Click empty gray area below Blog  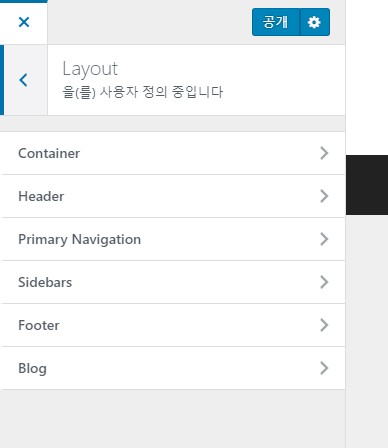click(x=173, y=419)
